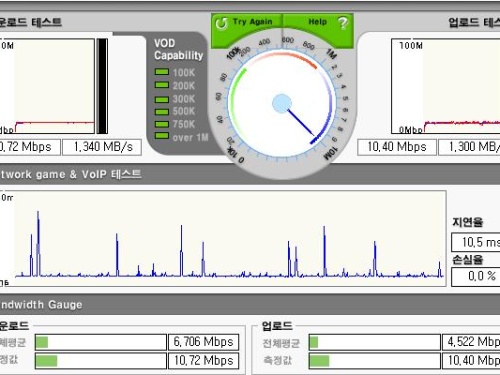
Task: Click the download average bandwidth bar
Action: [101, 342]
